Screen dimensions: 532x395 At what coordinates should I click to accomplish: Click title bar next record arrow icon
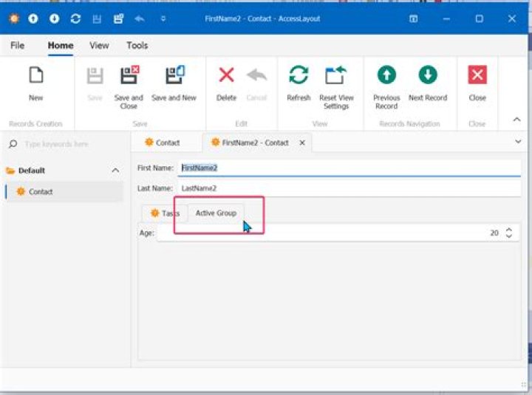coord(54,18)
